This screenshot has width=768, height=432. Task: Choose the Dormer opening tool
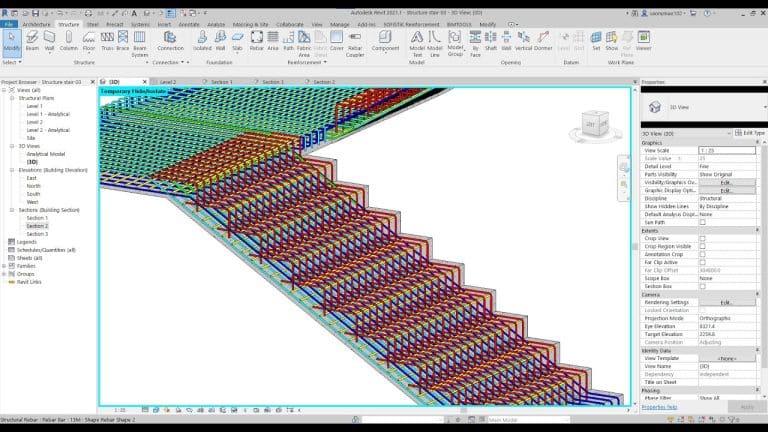pyautogui.click(x=543, y=41)
